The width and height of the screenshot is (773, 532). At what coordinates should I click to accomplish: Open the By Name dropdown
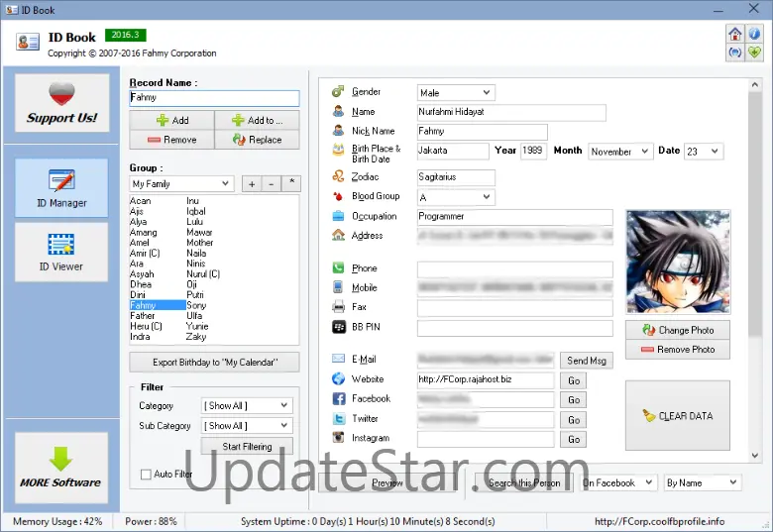click(x=703, y=482)
